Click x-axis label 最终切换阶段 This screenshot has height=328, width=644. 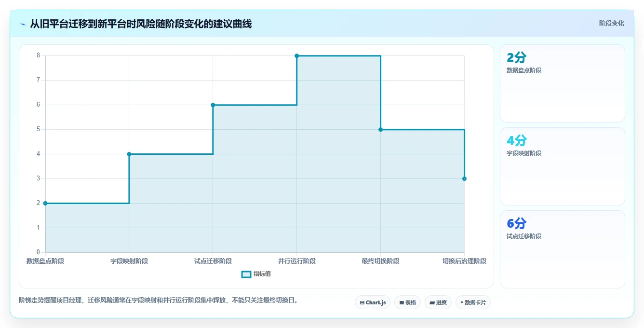(380, 261)
